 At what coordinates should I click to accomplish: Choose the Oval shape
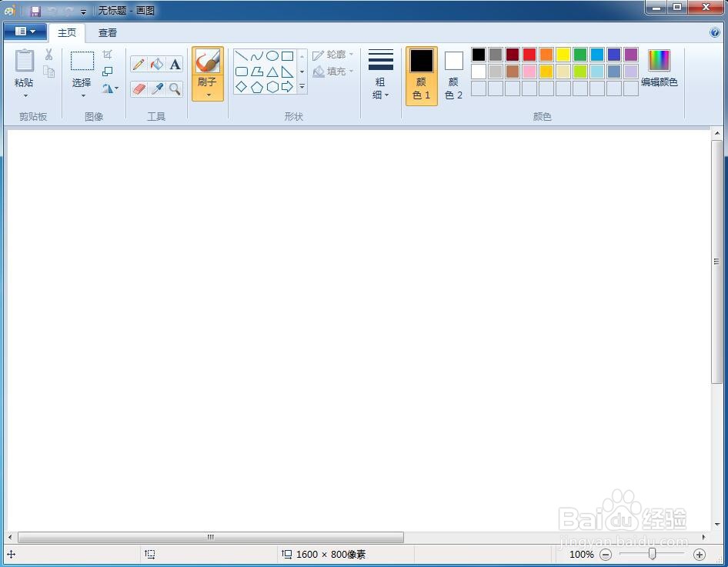pos(272,56)
